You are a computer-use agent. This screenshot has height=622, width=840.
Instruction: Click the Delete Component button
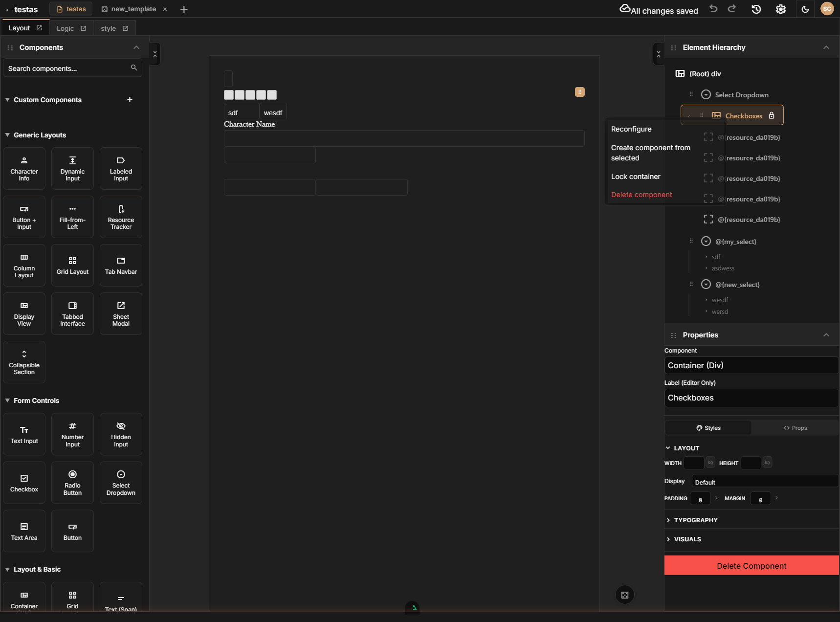pos(751,565)
